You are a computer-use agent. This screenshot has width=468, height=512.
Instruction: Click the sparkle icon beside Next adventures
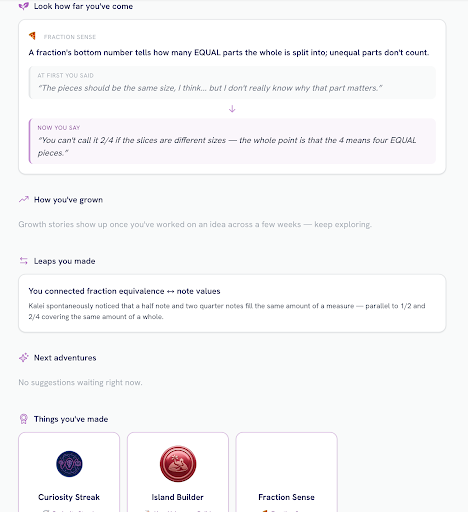tap(24, 358)
